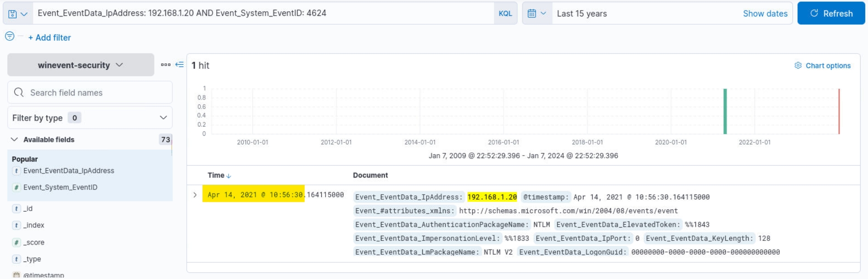Expand the Apr 14, 2021 document row
Image resolution: width=868 pixels, height=279 pixels.
(195, 195)
